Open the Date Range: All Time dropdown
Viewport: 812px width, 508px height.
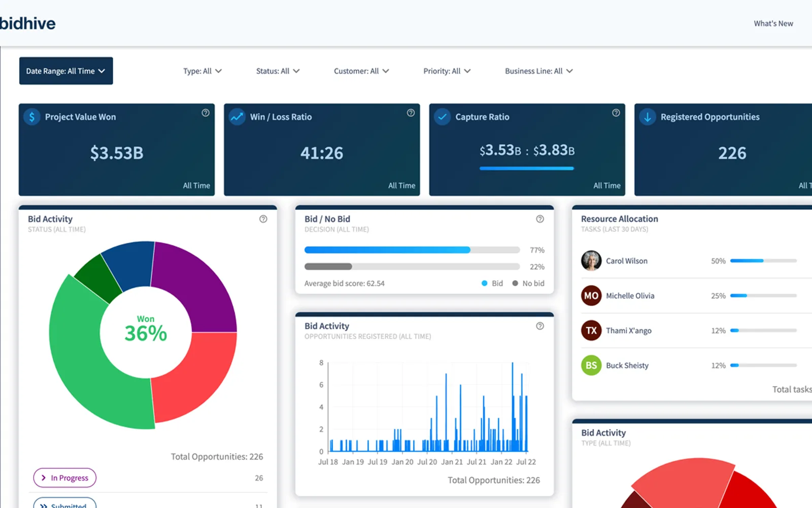coord(66,71)
